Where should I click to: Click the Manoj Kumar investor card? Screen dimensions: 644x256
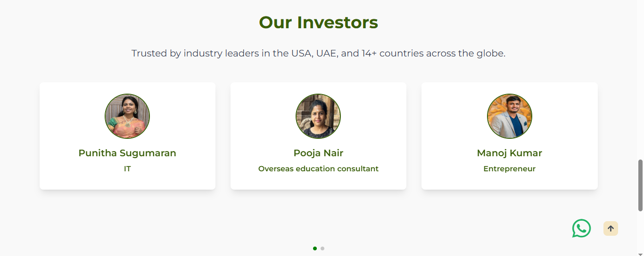click(x=510, y=136)
